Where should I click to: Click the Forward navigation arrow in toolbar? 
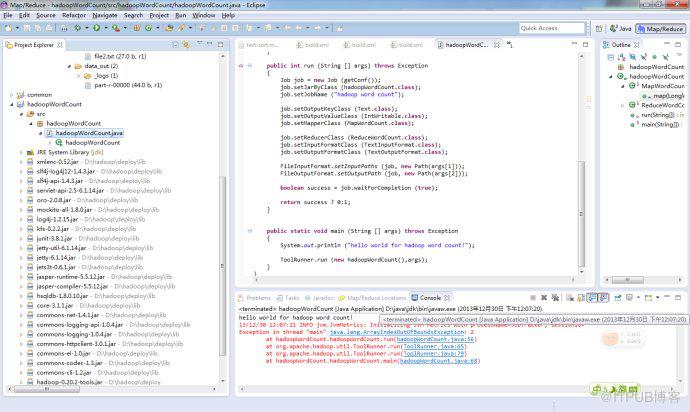pyautogui.click(x=317, y=28)
